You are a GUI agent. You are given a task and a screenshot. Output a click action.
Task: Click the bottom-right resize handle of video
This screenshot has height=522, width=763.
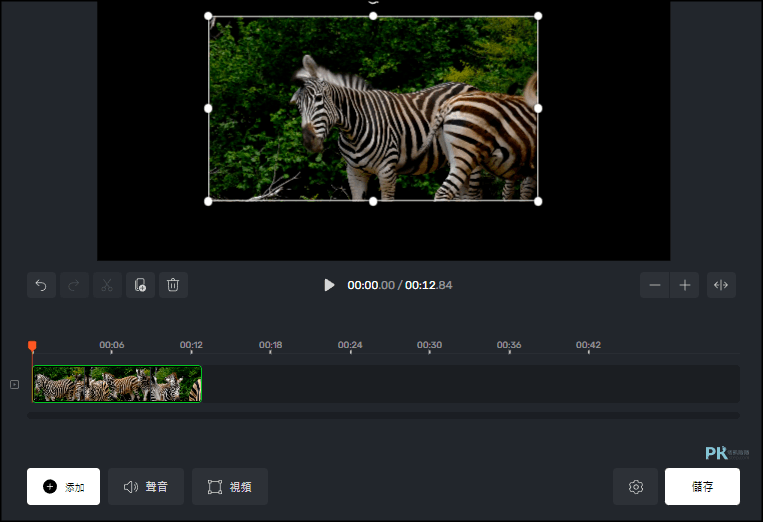(x=538, y=201)
